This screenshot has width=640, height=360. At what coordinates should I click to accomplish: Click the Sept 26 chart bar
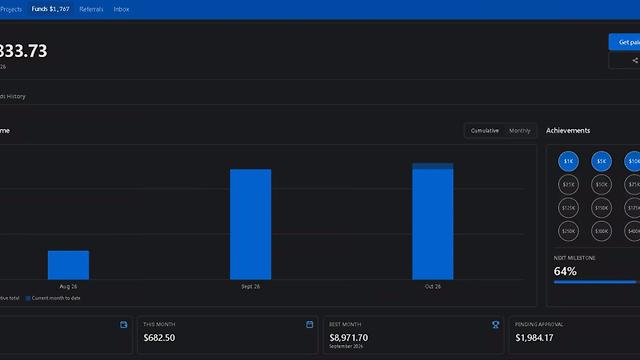[x=250, y=224]
